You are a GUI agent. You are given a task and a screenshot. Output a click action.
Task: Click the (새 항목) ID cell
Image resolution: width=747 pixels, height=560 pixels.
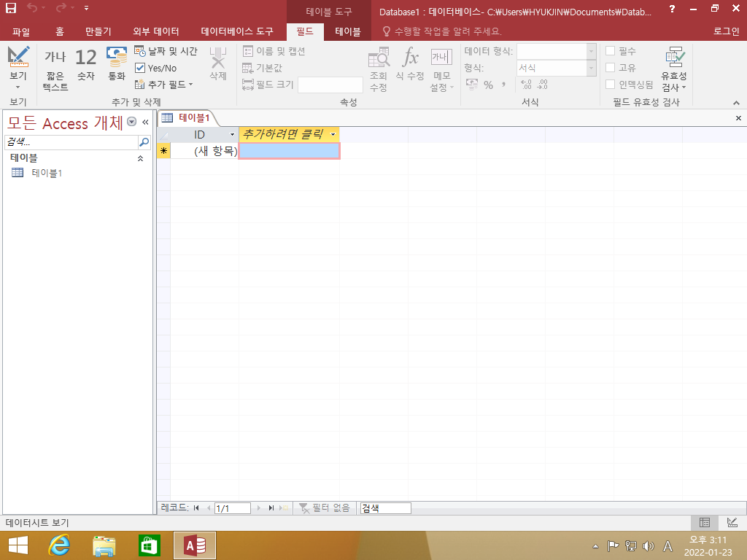pyautogui.click(x=205, y=151)
